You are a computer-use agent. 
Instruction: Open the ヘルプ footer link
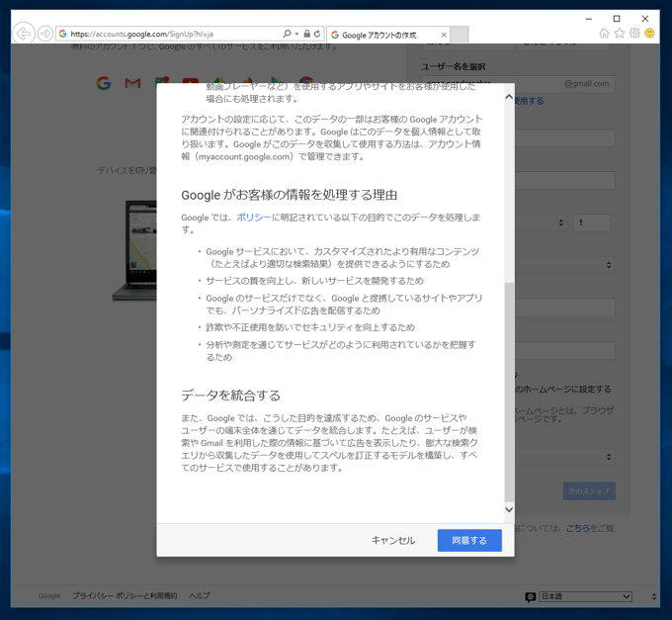coord(200,595)
